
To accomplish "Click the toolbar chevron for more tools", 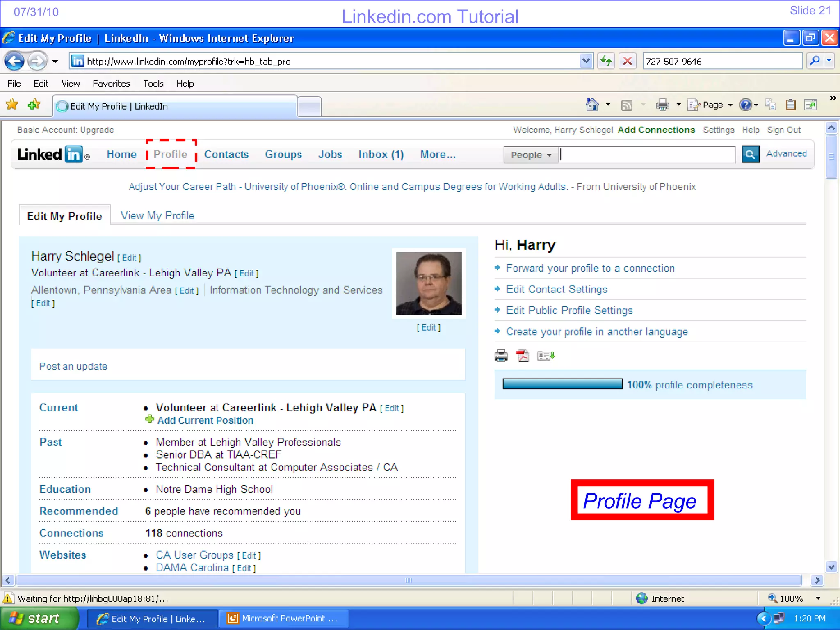I will (833, 98).
